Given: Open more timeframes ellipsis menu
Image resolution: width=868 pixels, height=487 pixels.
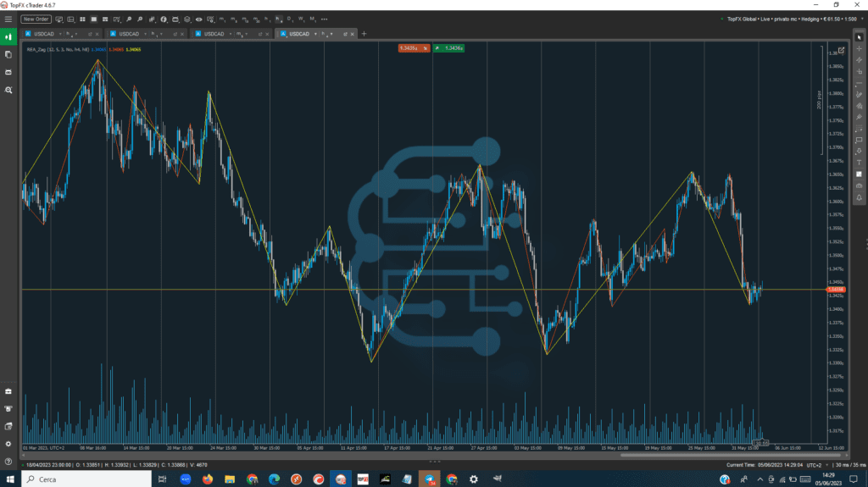Looking at the screenshot, I should tap(324, 19).
